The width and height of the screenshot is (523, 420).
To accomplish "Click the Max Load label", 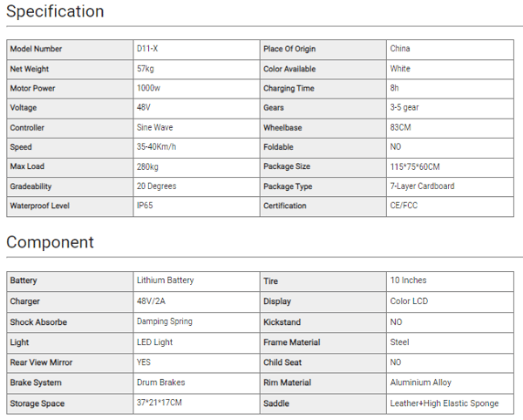I will [27, 166].
